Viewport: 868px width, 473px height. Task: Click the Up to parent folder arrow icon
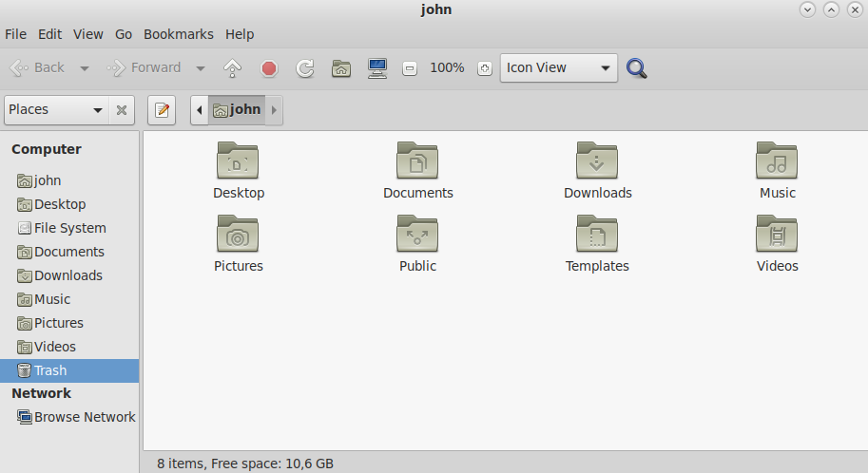232,68
